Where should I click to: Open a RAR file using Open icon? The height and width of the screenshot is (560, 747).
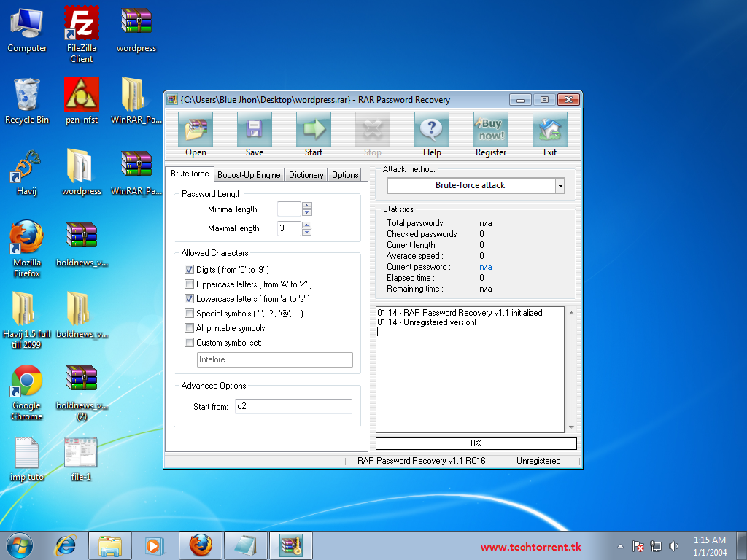click(x=195, y=133)
